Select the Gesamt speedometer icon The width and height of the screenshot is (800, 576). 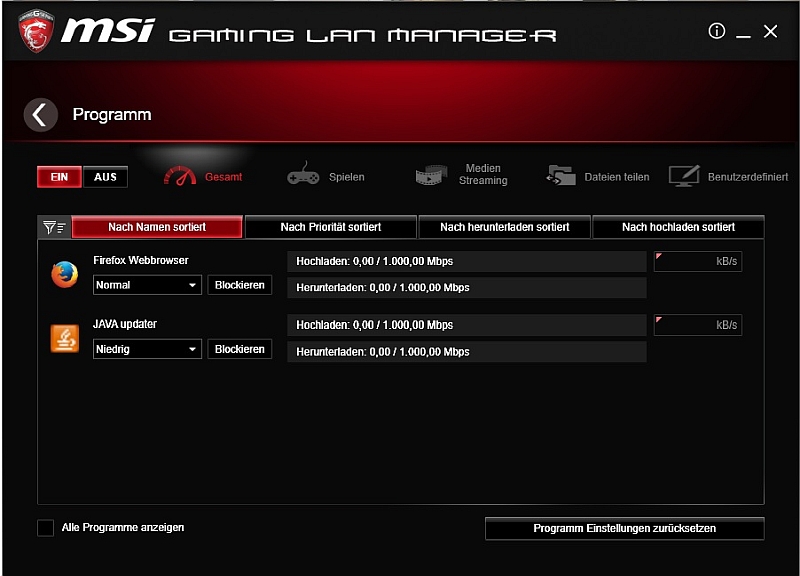pyautogui.click(x=181, y=177)
